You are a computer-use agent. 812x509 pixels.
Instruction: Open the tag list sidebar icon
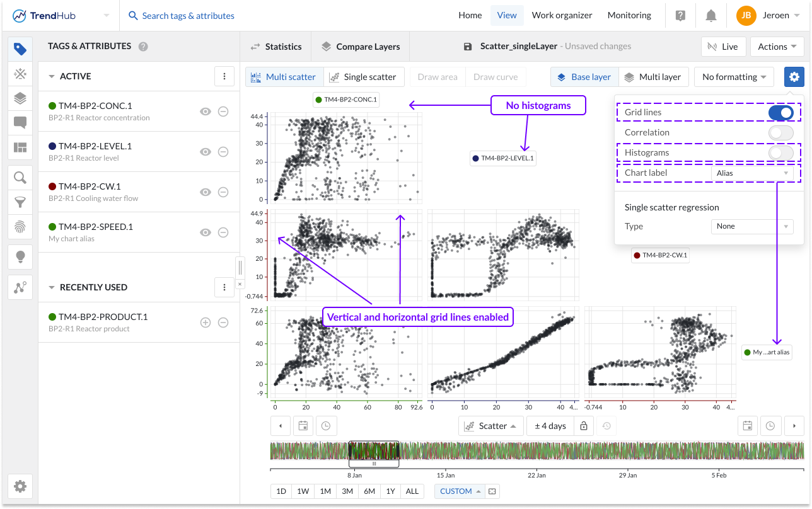pyautogui.click(x=20, y=49)
